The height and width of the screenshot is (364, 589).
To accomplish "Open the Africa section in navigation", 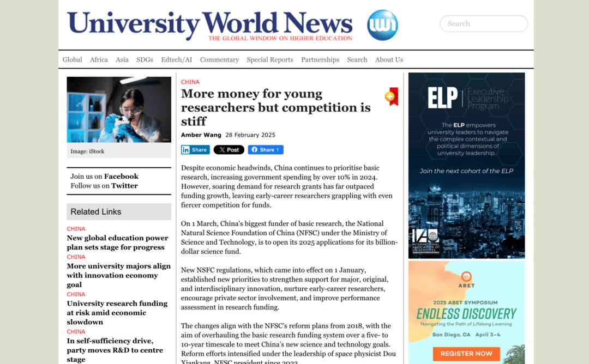I will pyautogui.click(x=99, y=60).
